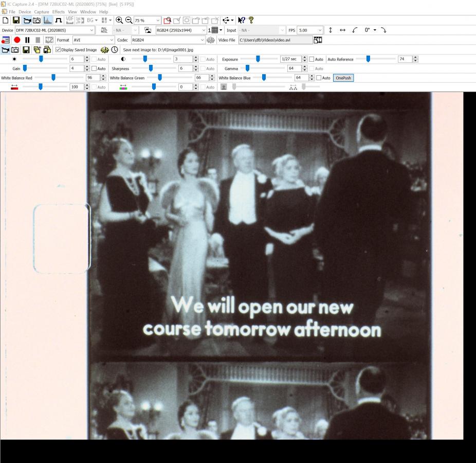This screenshot has width=476, height=463.
Task: Click the Gain value field
Action: pyautogui.click(x=77, y=68)
